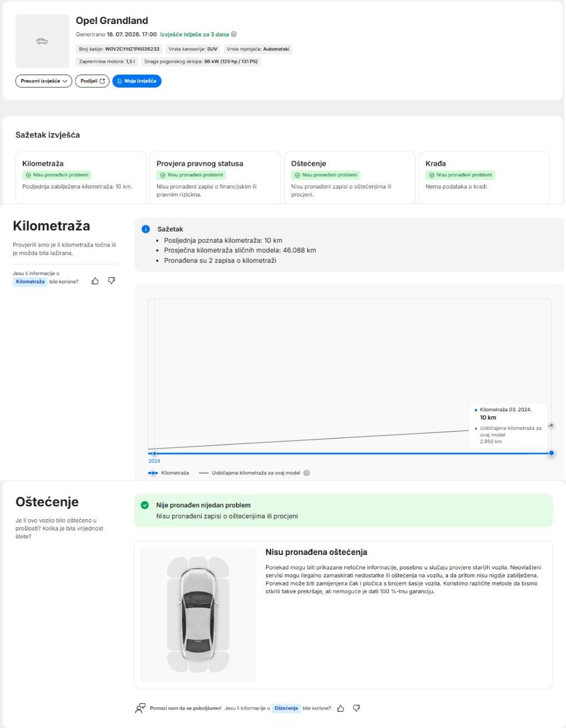Open Moja izvješća
The image size is (566, 728).
(x=137, y=81)
